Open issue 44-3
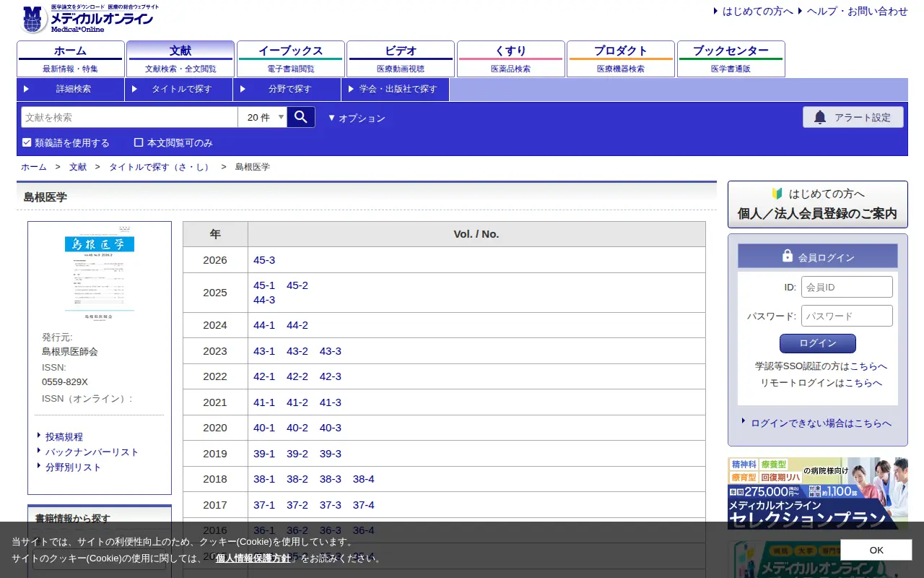The image size is (924, 578). (x=264, y=300)
